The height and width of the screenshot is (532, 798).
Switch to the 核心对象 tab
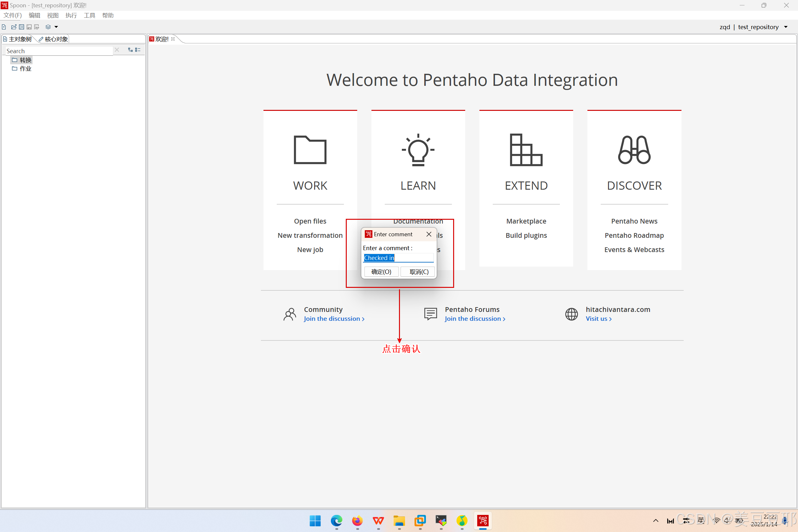[54, 39]
